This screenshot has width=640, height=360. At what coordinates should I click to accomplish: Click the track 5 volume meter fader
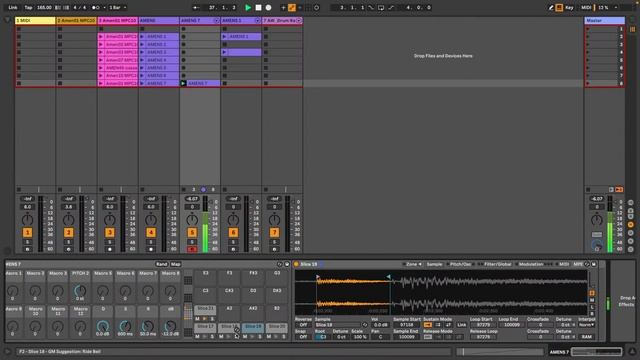(x=205, y=224)
